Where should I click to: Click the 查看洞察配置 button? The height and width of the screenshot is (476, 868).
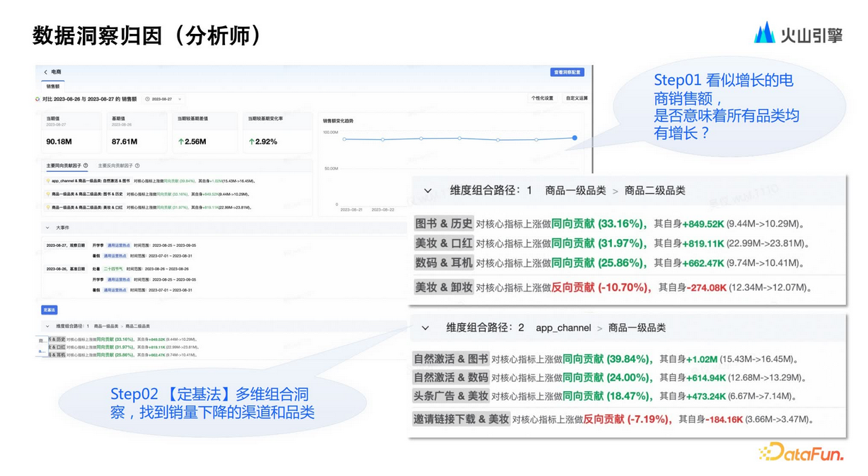coord(567,72)
